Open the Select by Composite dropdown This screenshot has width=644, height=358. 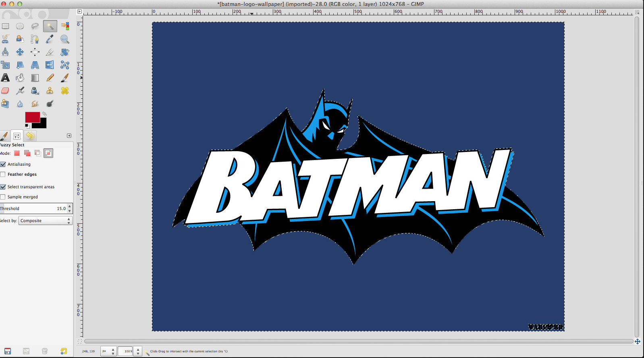click(46, 221)
